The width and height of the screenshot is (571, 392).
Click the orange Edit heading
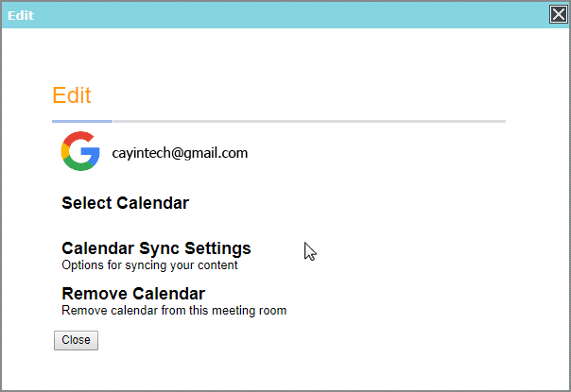(x=72, y=95)
